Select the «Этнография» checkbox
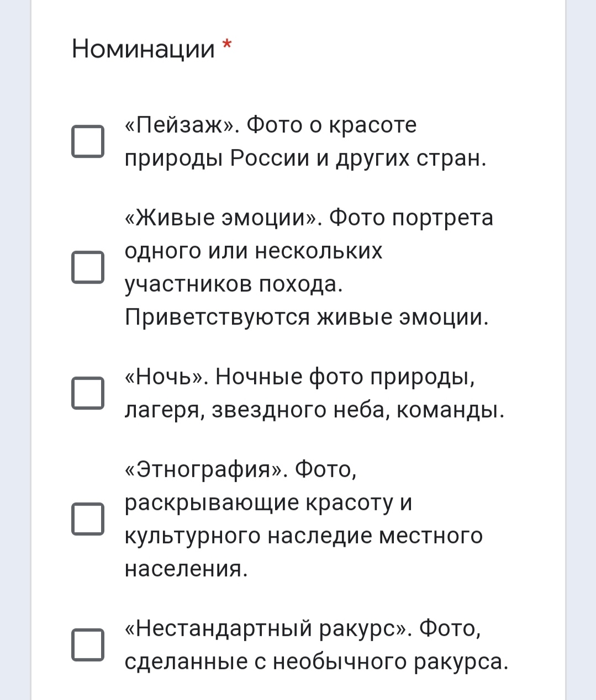Screen dimensions: 596x700 [x=88, y=519]
